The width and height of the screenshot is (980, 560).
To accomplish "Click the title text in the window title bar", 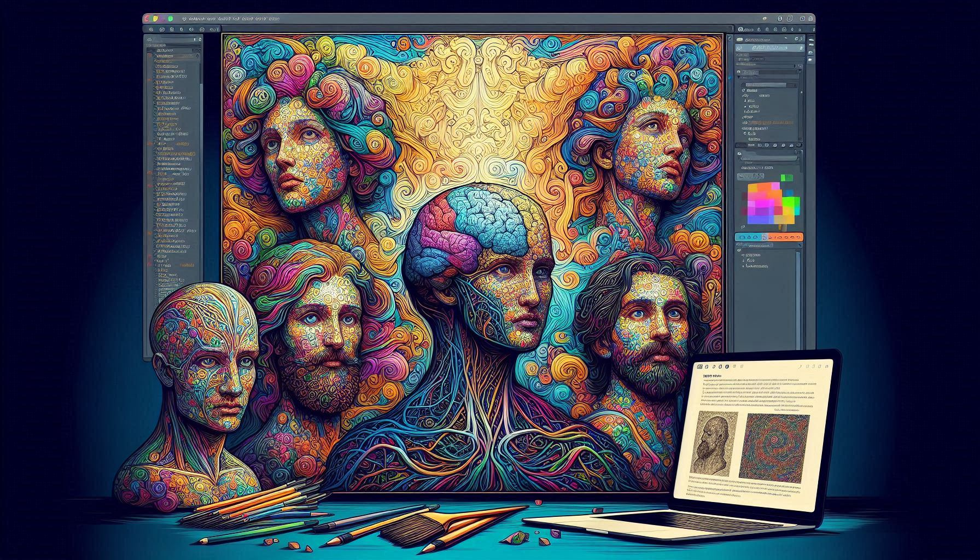I will point(234,19).
